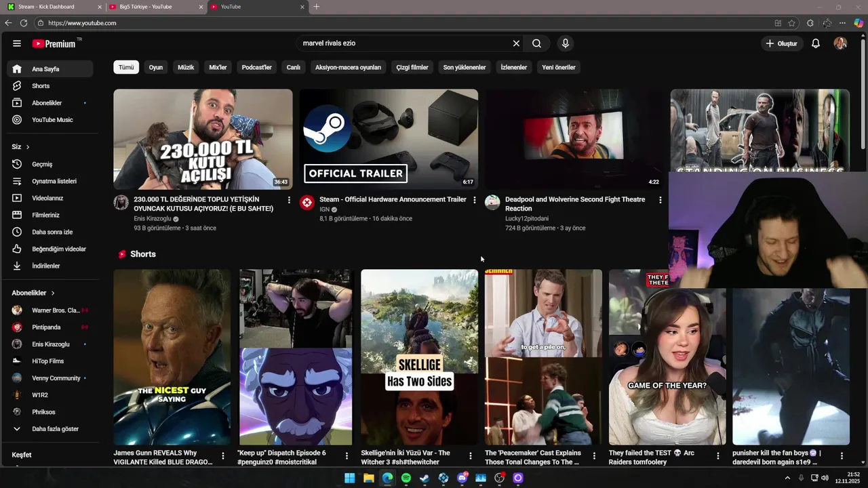This screenshot has width=868, height=488.
Task: Add page to favorites star icon
Action: click(x=791, y=23)
